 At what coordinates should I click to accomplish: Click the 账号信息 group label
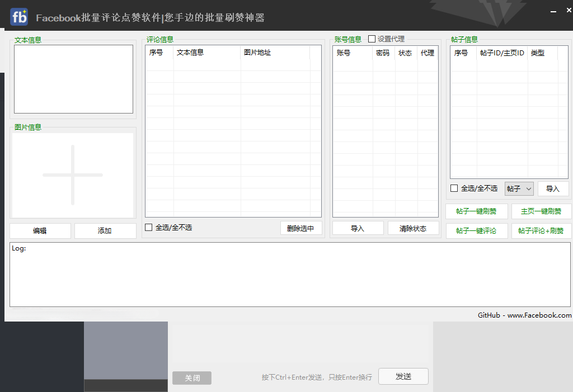(x=348, y=40)
